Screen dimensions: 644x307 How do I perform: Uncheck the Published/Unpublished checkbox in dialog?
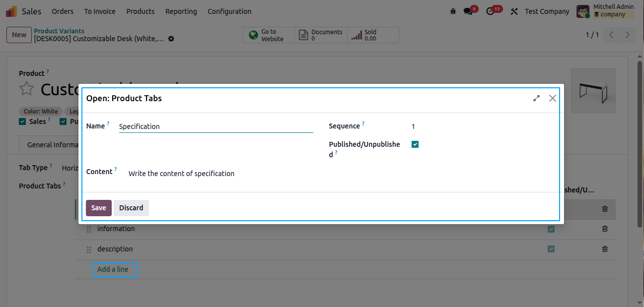click(415, 144)
